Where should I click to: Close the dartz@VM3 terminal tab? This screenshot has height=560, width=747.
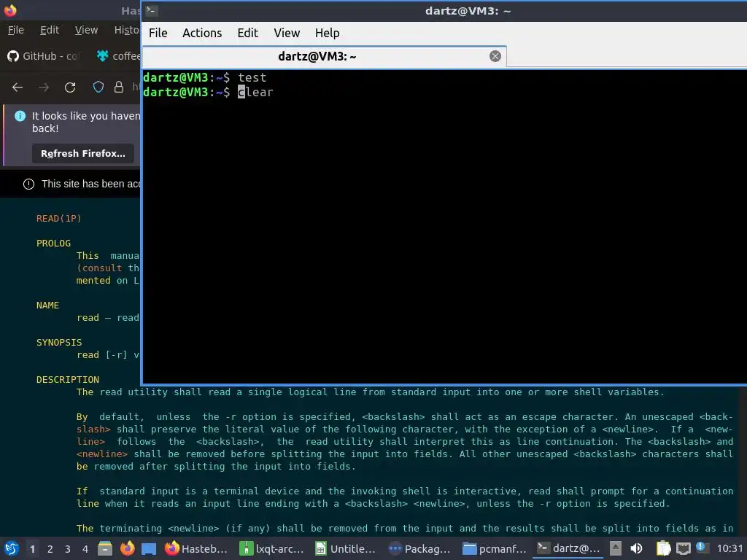point(495,56)
